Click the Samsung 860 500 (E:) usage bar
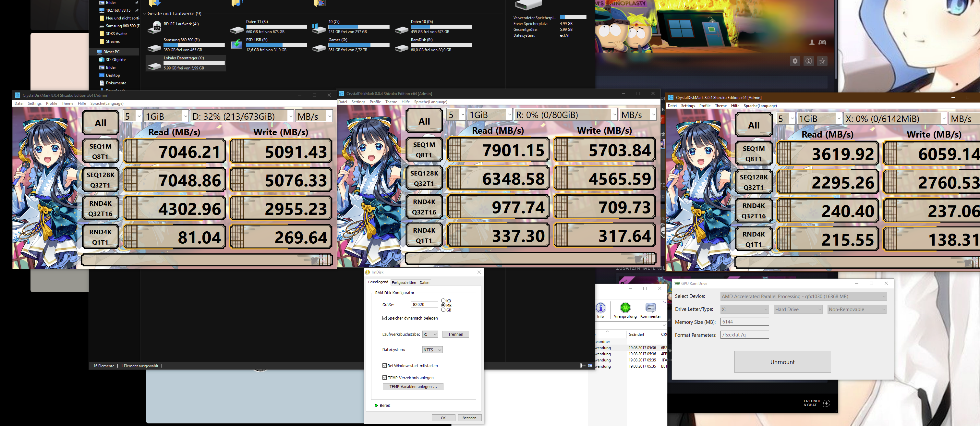 (x=194, y=45)
